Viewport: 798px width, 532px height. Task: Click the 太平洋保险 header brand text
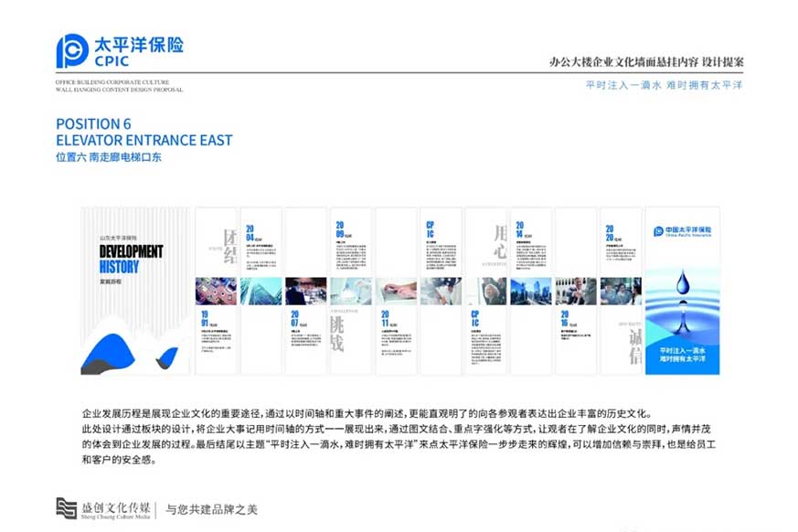click(x=139, y=45)
